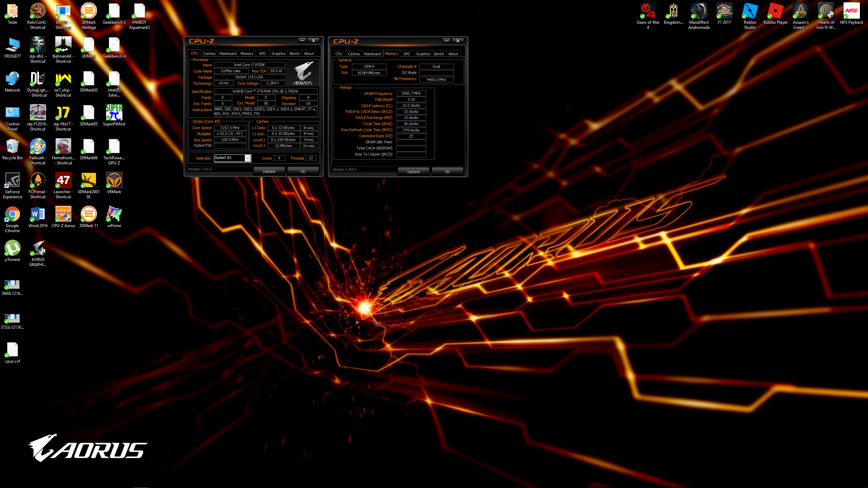The width and height of the screenshot is (868, 488).
Task: Open the Geekbench 3 desktop icon
Action: click(114, 14)
